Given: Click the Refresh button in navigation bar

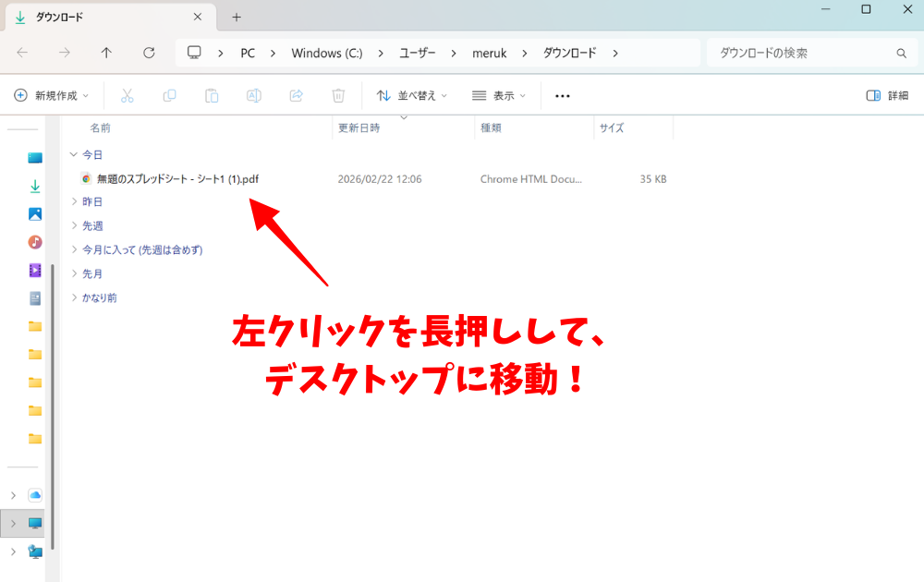Looking at the screenshot, I should click(149, 53).
